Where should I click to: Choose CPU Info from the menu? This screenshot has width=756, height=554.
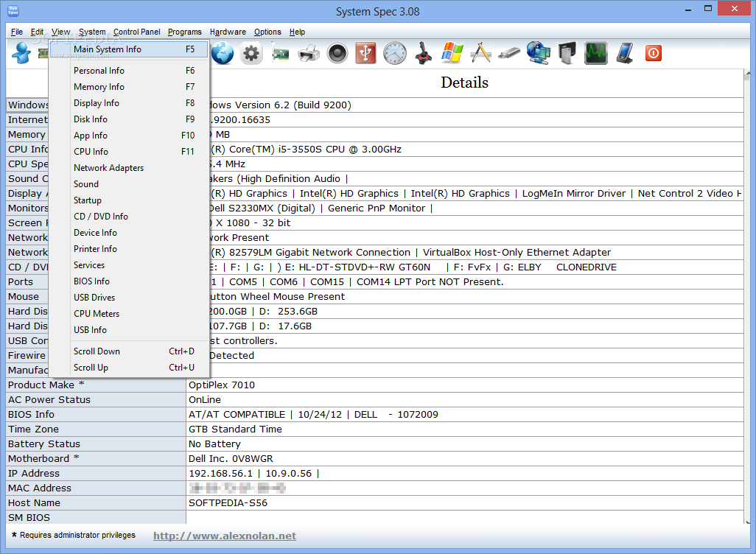tap(129, 152)
